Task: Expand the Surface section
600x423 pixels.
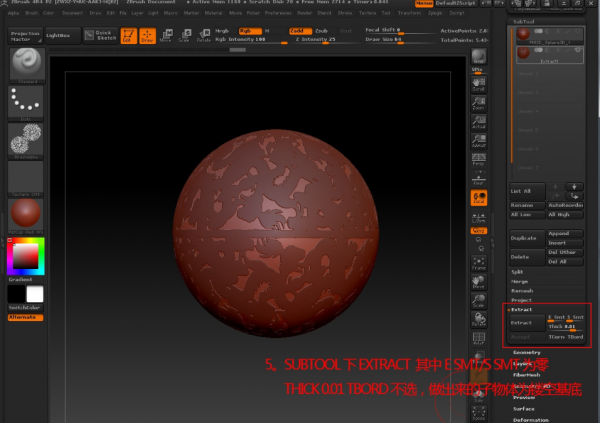Action: tap(525, 408)
